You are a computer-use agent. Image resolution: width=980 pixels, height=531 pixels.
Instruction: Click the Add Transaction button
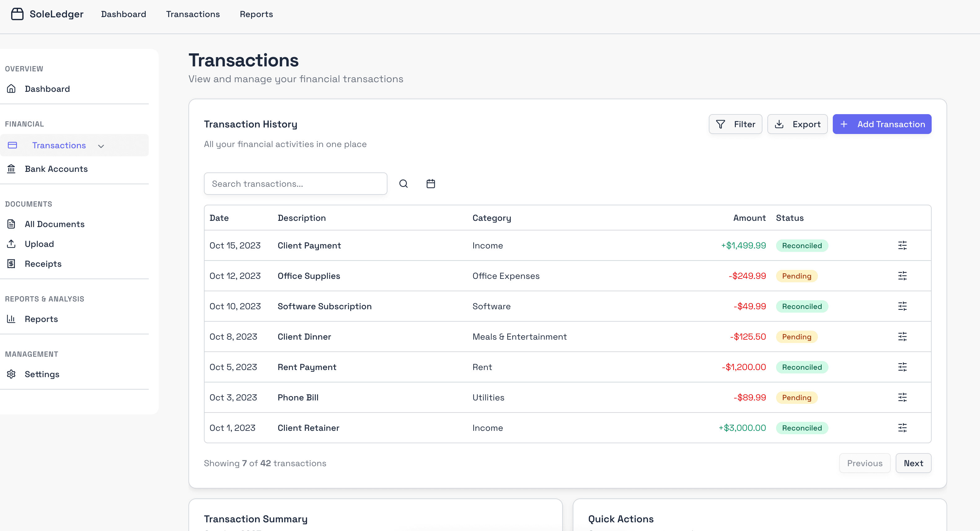(881, 124)
